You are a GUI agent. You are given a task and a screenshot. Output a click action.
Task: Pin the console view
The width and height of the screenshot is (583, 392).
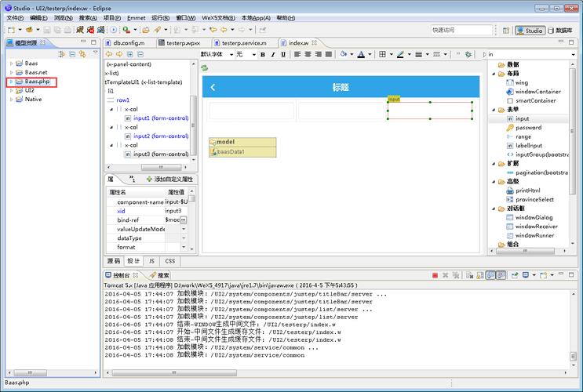(x=515, y=275)
